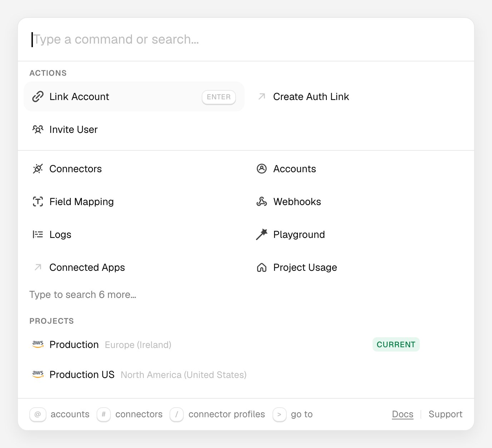Click the command search input field
Image resolution: width=492 pixels, height=448 pixels.
click(x=246, y=39)
